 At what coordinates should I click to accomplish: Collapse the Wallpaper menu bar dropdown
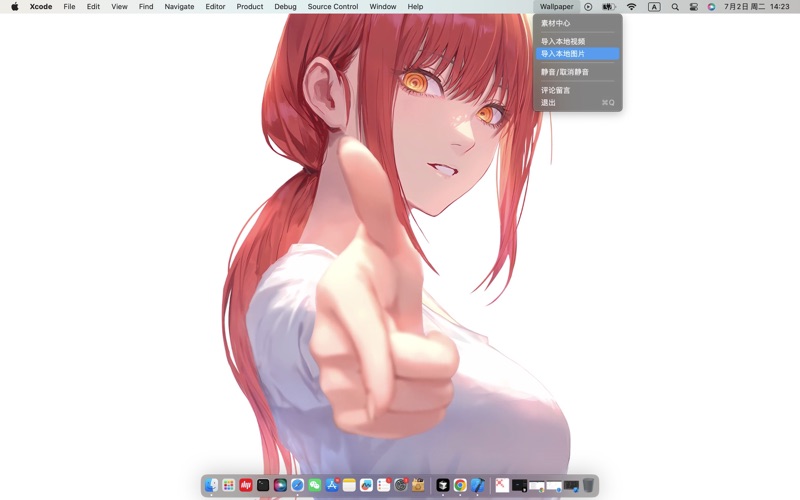(557, 7)
